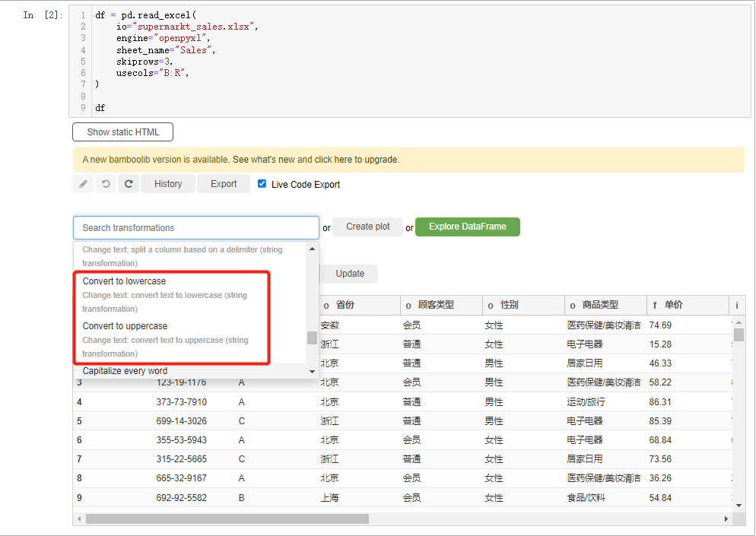Click price cell 54.84
756x536 pixels.
660,498
